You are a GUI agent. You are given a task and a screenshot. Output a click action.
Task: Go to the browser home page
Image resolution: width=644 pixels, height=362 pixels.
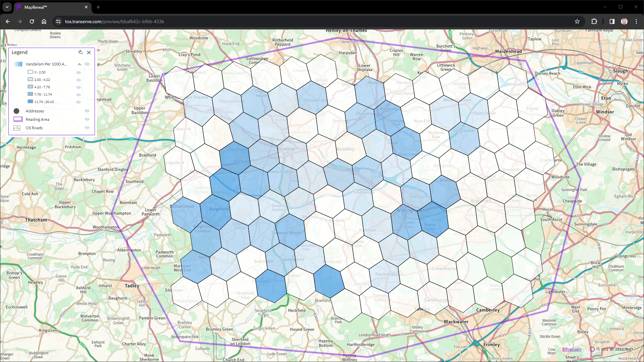click(44, 21)
